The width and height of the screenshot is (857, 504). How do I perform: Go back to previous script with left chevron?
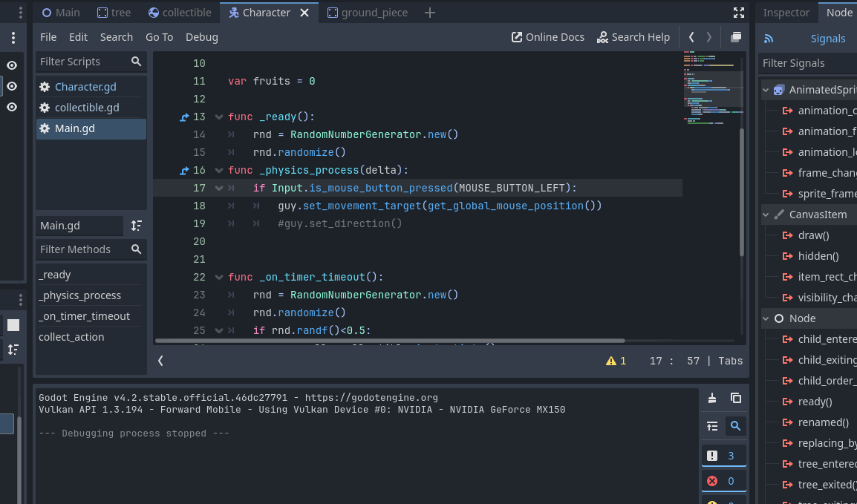(691, 36)
